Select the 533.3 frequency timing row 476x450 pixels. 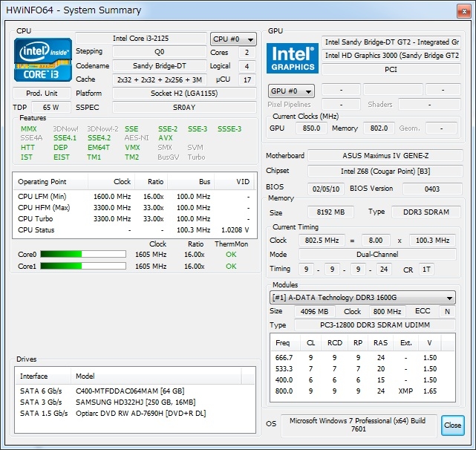pyautogui.click(x=362, y=369)
